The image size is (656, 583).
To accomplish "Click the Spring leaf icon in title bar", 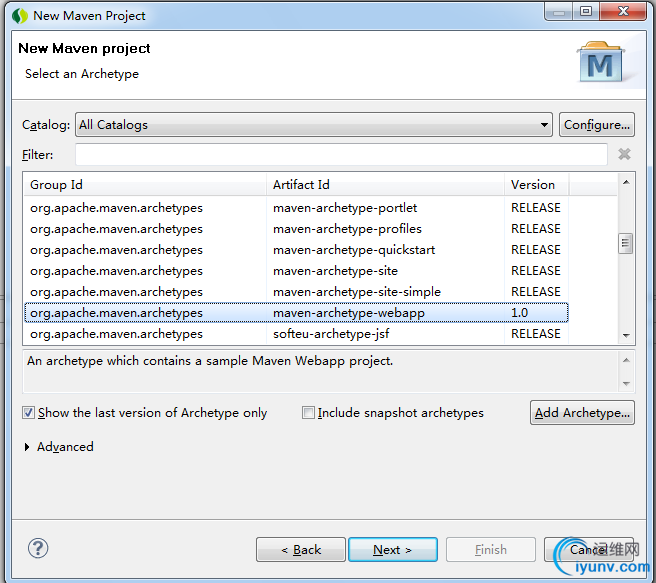I will coord(20,16).
